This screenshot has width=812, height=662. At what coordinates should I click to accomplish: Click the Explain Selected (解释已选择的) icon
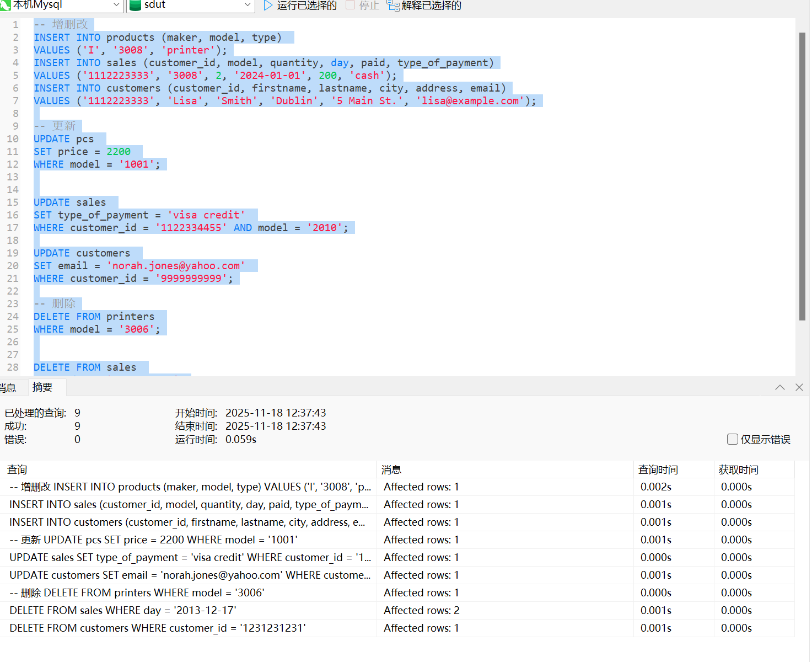pos(392,6)
